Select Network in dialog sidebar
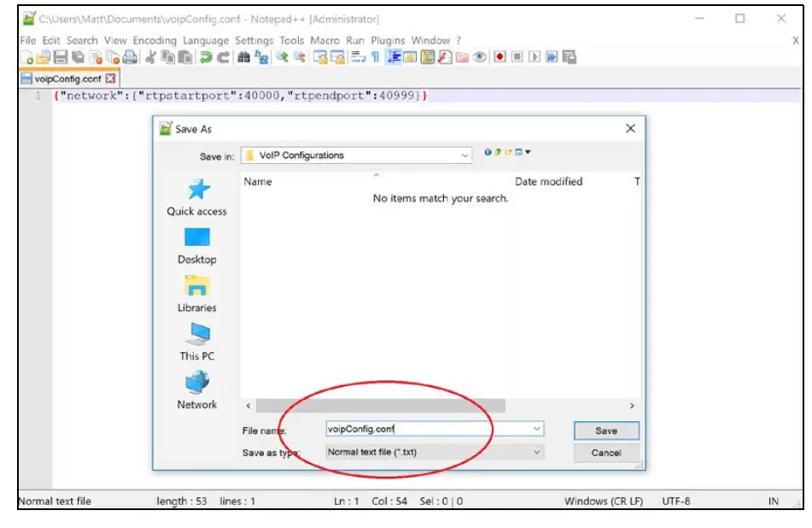 [x=196, y=390]
